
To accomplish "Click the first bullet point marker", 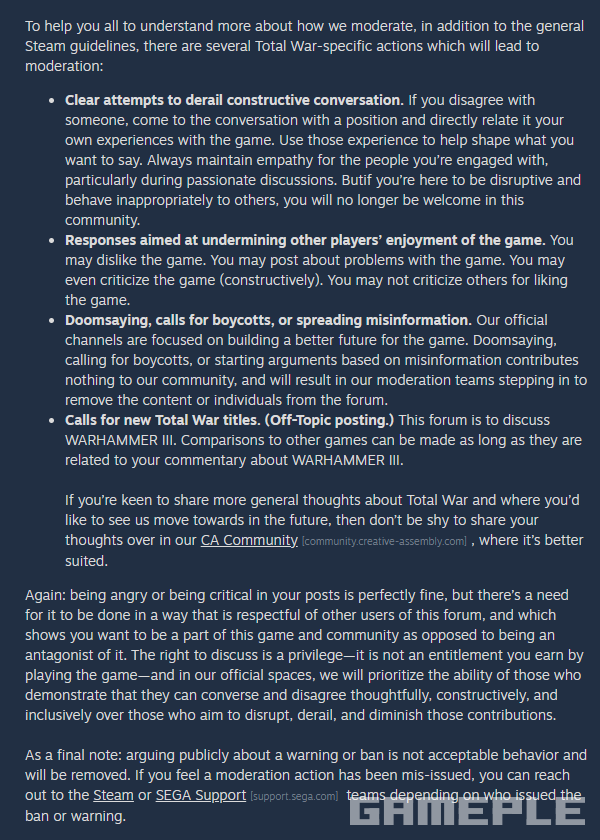I will click(52, 100).
